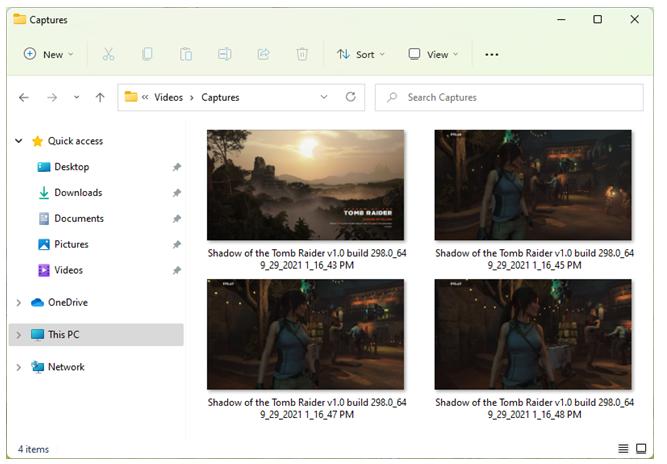Select OneDrive in the sidebar
The image size is (667, 464).
pyautogui.click(x=68, y=302)
